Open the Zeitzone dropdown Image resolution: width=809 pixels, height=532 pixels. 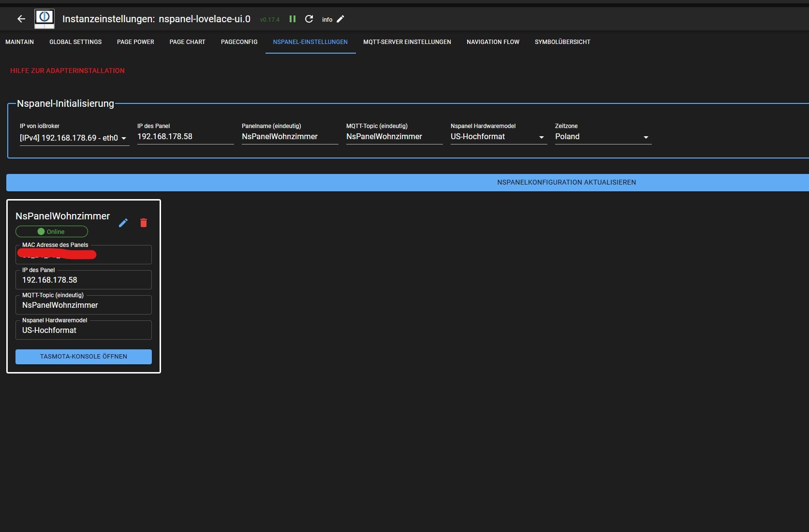pyautogui.click(x=603, y=137)
